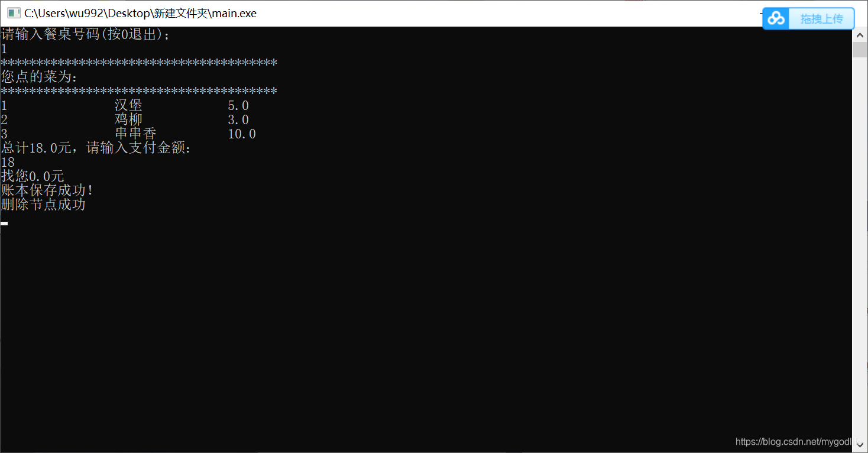The width and height of the screenshot is (868, 453).
Task: Click the dish name 串串香
Action: click(x=135, y=134)
